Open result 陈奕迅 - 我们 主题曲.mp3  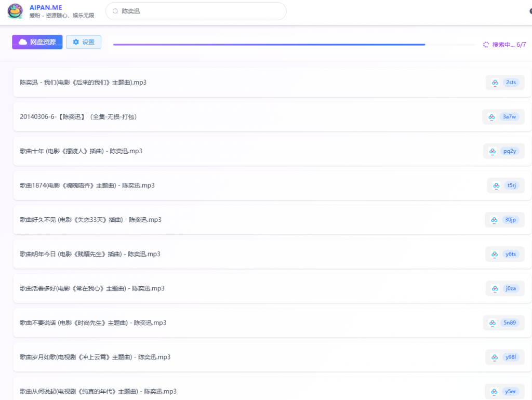pyautogui.click(x=83, y=82)
